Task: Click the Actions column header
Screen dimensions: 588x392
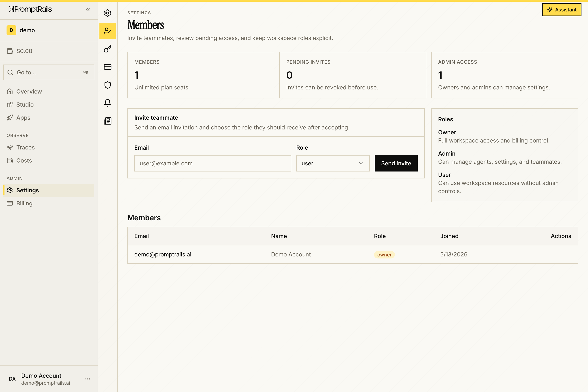Action: (561, 236)
